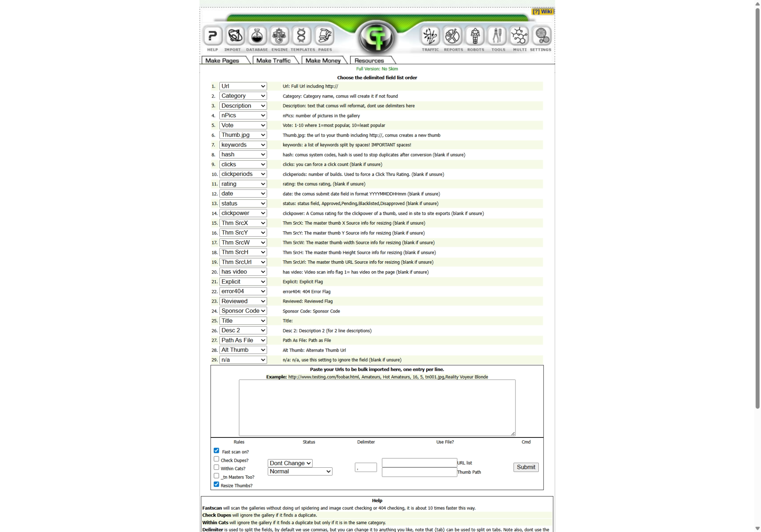Image resolution: width=761 pixels, height=532 pixels.
Task: Disable the Fast scan option
Action: tap(216, 450)
